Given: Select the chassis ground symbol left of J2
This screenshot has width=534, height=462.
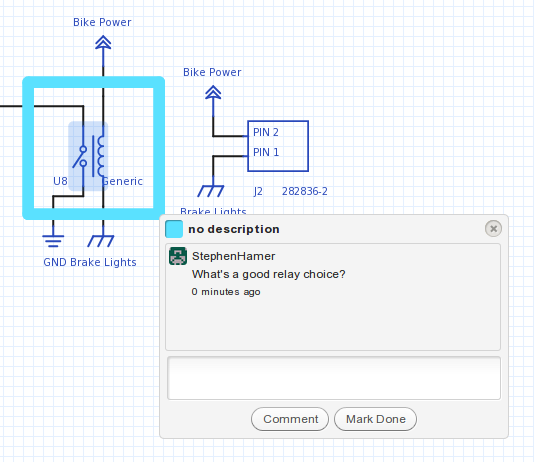Looking at the screenshot, I should coord(211,191).
